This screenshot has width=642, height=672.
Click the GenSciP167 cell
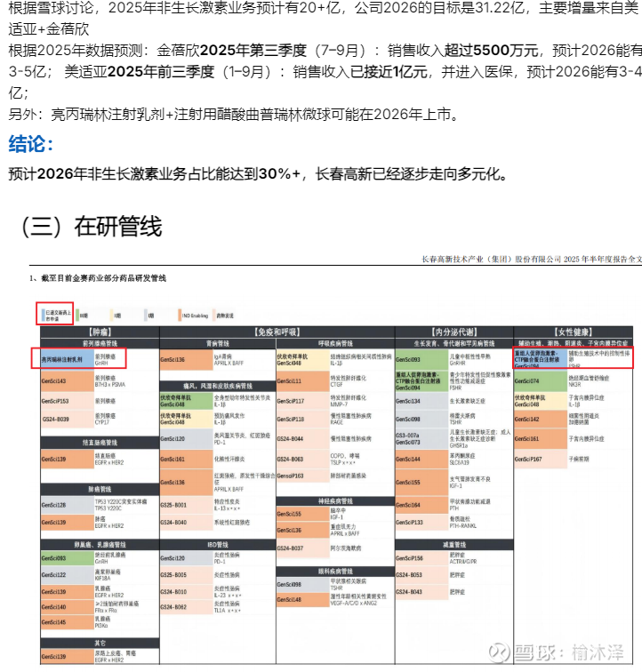coord(541,459)
